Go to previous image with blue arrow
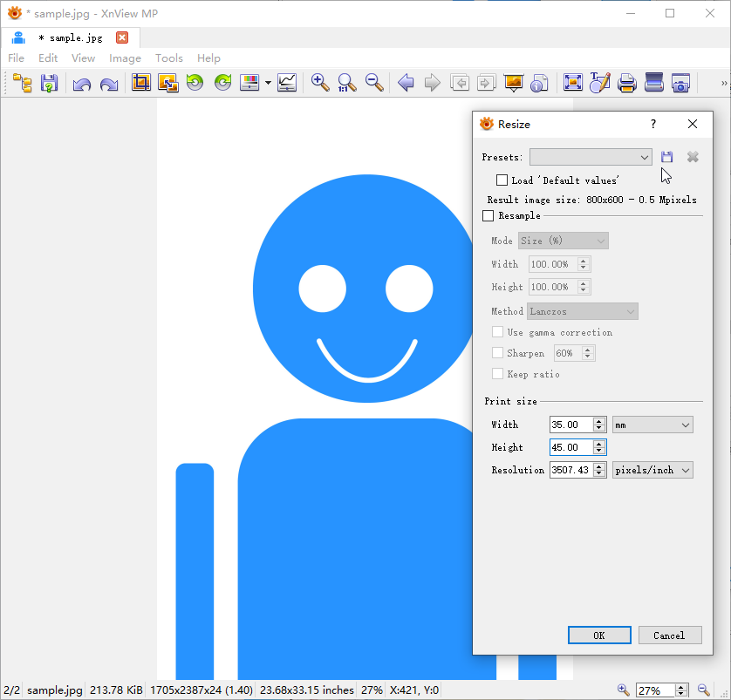 [x=406, y=83]
